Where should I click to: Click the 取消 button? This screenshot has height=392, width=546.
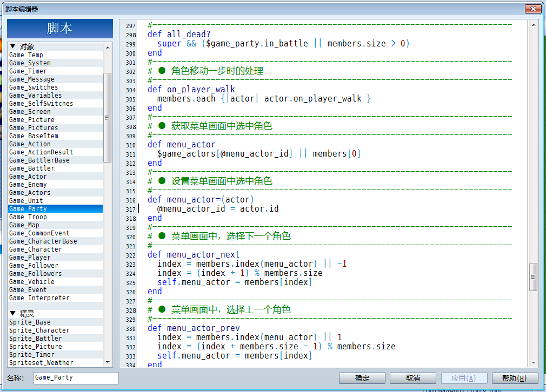coord(413,378)
